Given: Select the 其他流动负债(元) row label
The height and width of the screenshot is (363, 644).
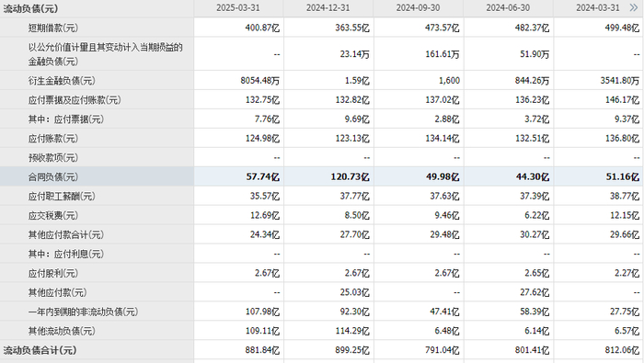Looking at the screenshot, I should coord(62,331).
